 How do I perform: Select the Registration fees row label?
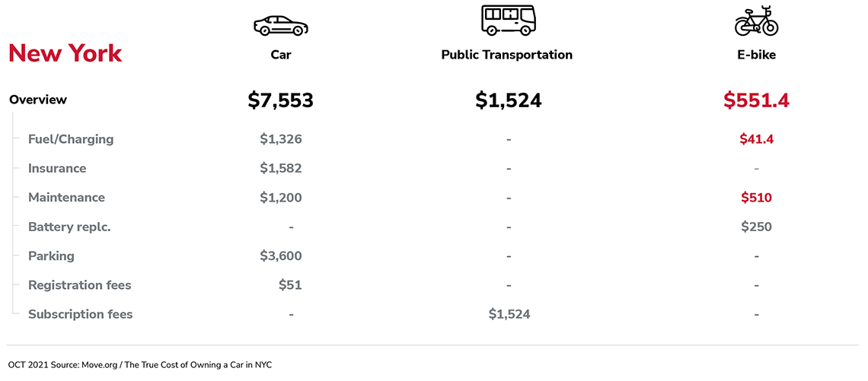pyautogui.click(x=79, y=285)
